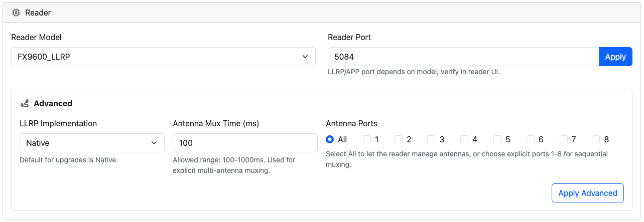Select the All antenna ports radio button

330,139
